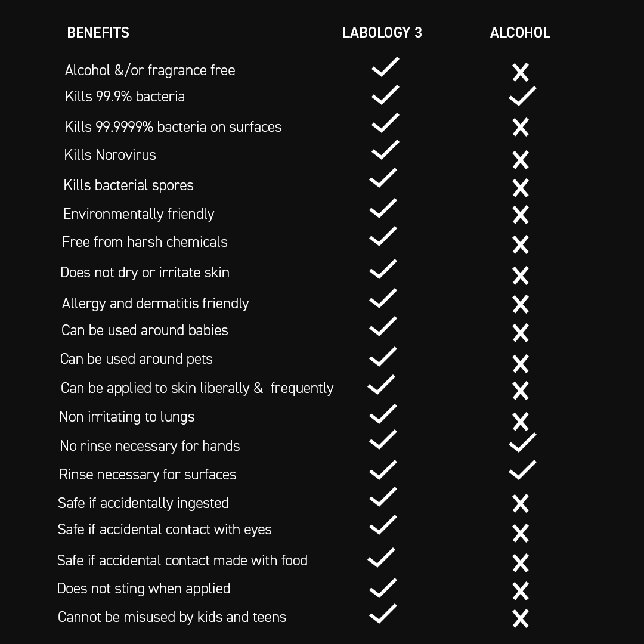The image size is (644, 644).
Task: Click Alcohol checkmark for Kills 99.9% bacteria
Action: 522,97
